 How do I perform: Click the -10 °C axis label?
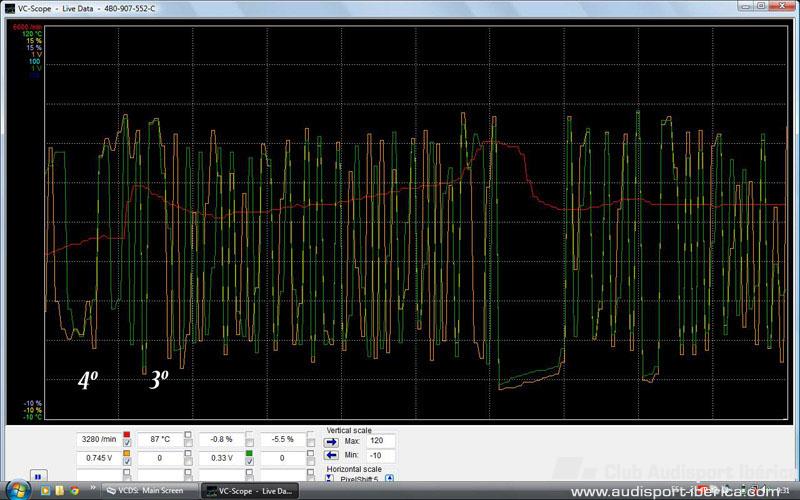(x=33, y=417)
